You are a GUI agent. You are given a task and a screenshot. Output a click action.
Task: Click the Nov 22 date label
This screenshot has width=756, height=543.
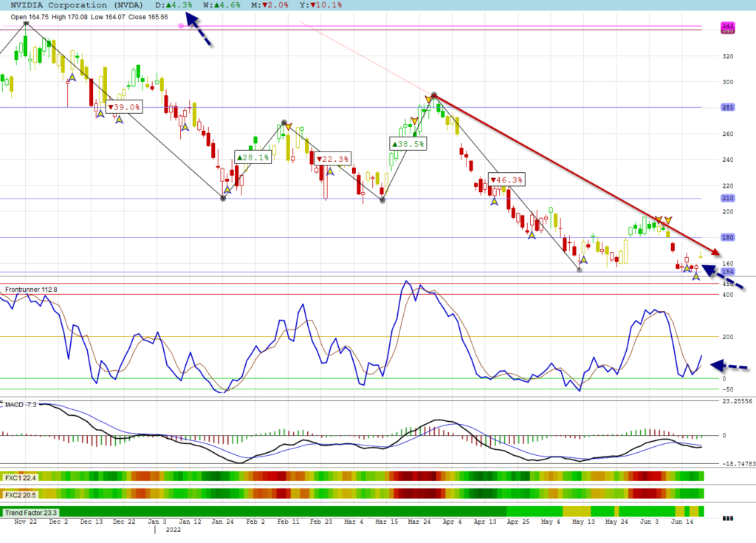(x=26, y=522)
